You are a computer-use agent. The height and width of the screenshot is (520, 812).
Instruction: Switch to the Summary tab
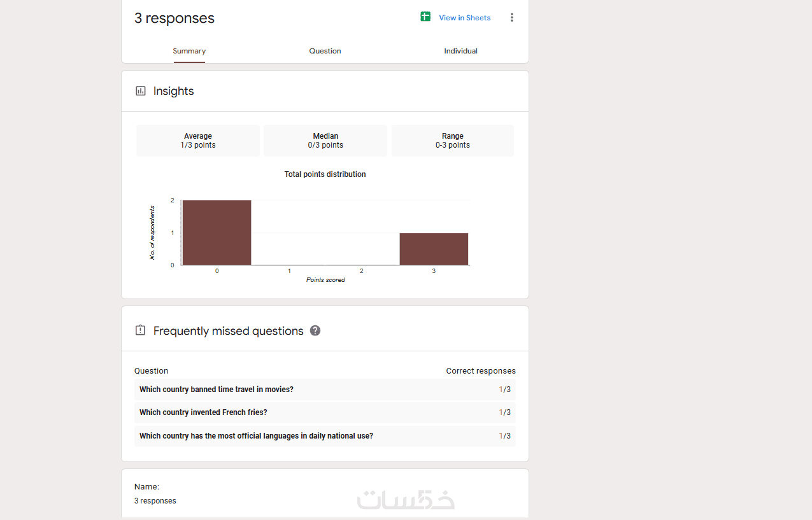coord(189,51)
